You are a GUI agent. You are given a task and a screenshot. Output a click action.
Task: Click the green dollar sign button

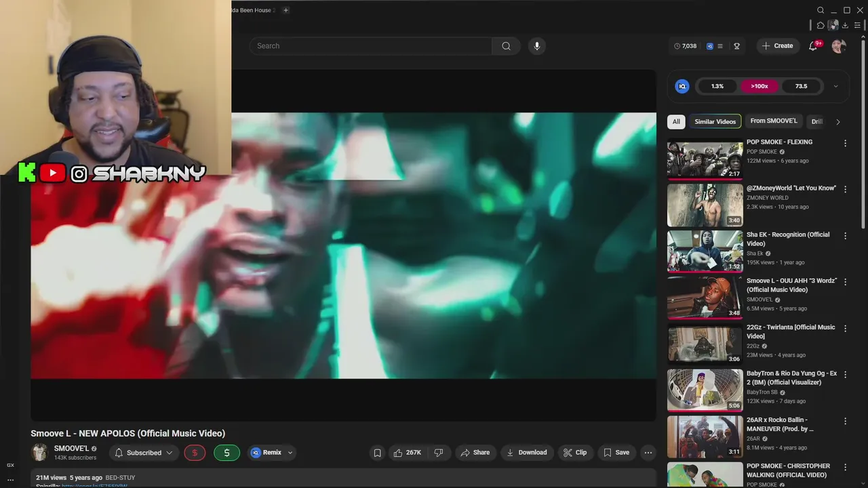coord(226,453)
